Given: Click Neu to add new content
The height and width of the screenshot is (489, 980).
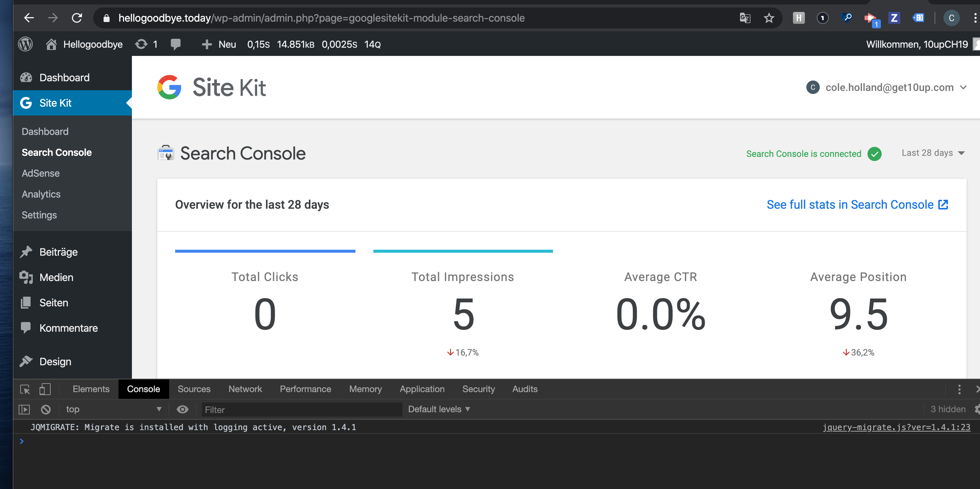Looking at the screenshot, I should pos(219,44).
